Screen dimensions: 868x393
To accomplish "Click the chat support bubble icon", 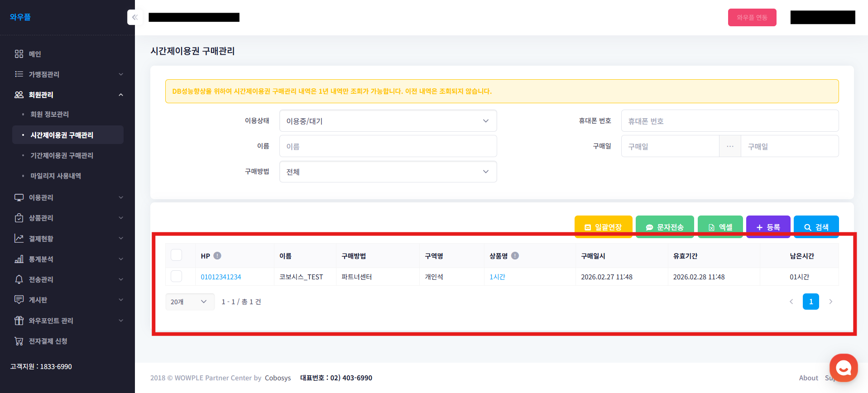I will pyautogui.click(x=843, y=368).
